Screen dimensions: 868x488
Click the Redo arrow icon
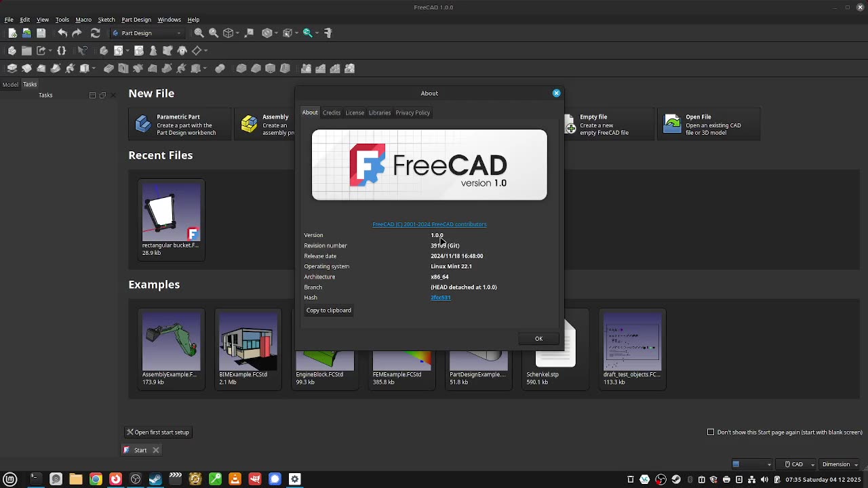(x=77, y=33)
